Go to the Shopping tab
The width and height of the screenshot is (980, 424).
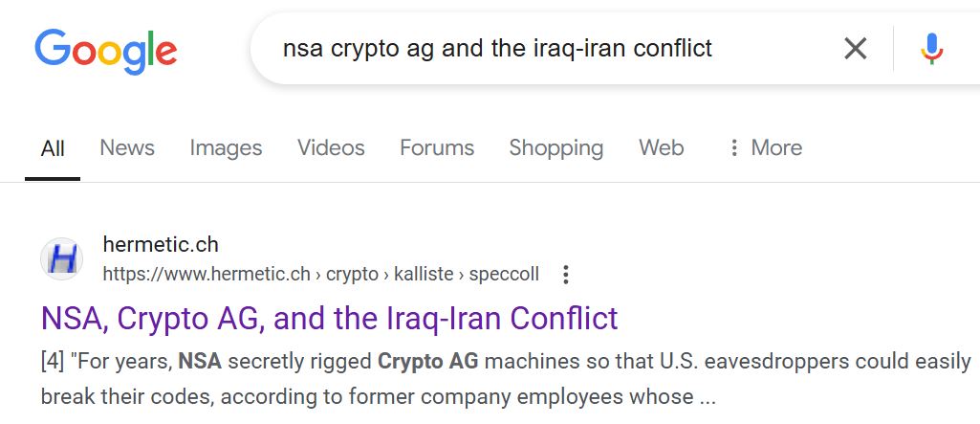coord(555,147)
